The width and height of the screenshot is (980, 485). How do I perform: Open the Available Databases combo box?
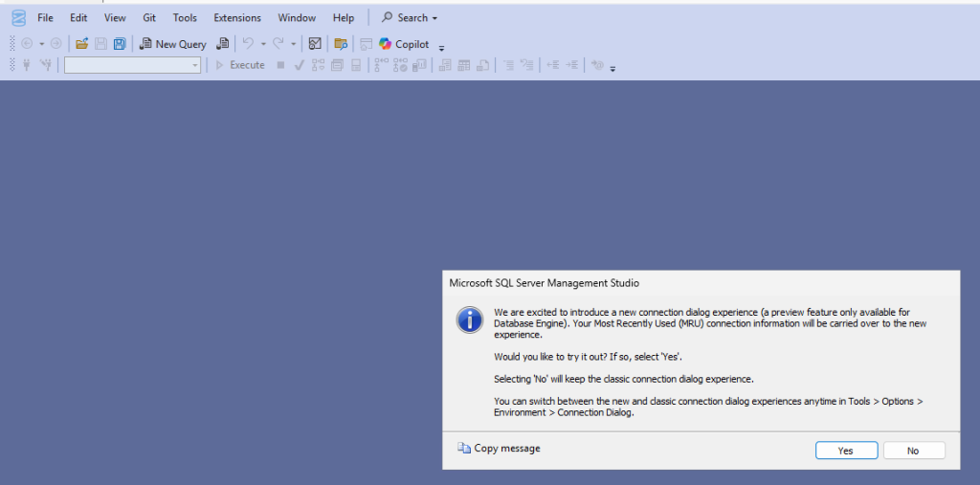tap(132, 65)
